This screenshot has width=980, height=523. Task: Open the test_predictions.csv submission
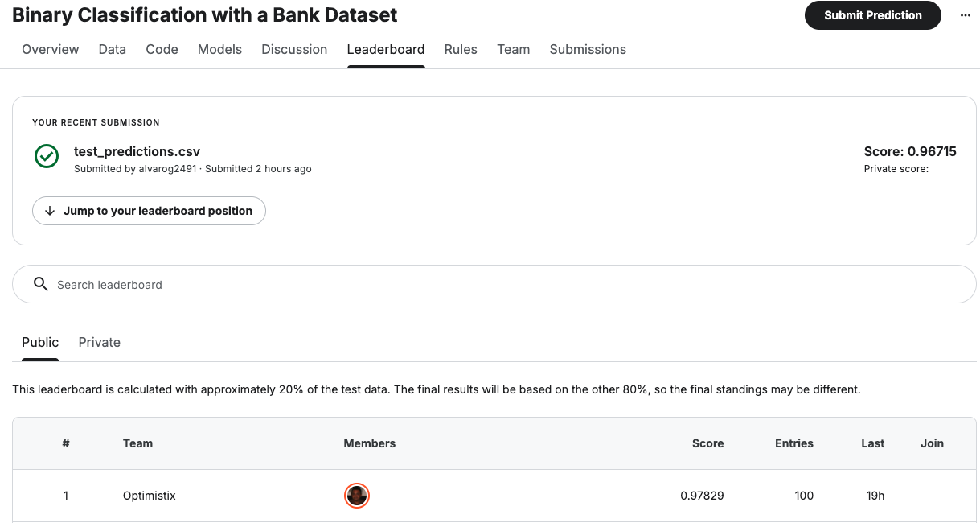coord(137,151)
